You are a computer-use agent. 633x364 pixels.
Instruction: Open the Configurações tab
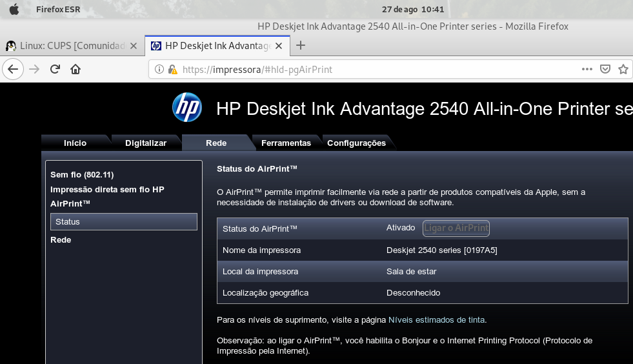(x=356, y=143)
